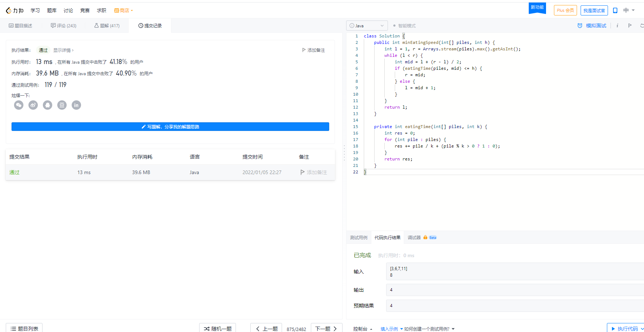Share result via QQ bell icon
This screenshot has width=644, height=332.
click(x=48, y=105)
